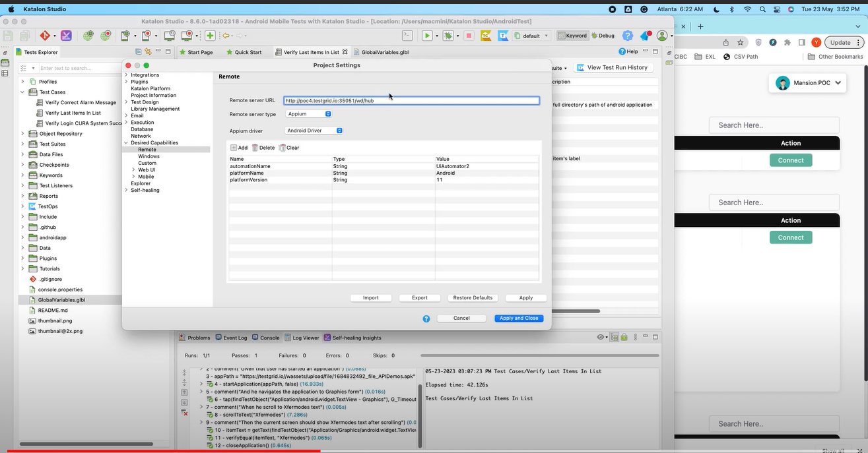Click the macOS Wi-Fi status icon

(x=747, y=10)
